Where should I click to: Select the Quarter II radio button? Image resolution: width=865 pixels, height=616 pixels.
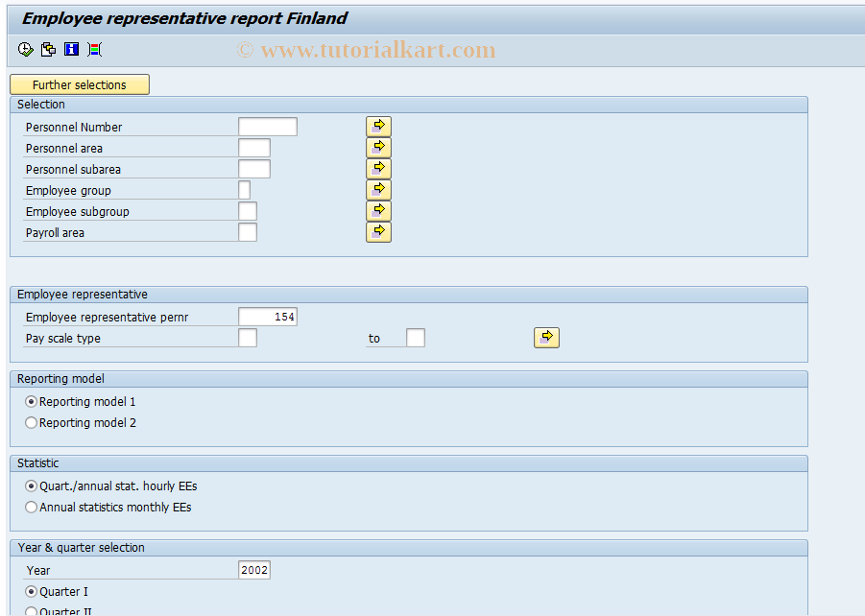[x=32, y=611]
